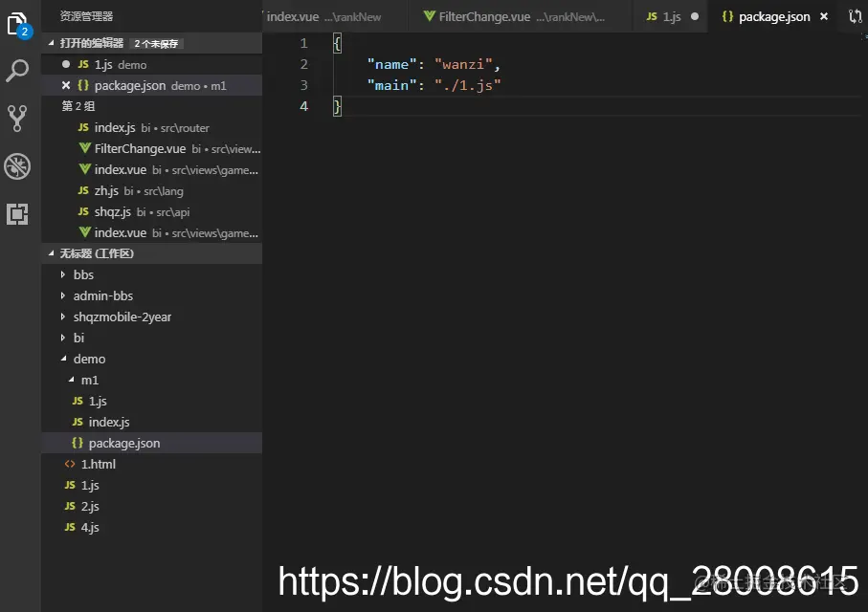Open shqz.js bi src\api entry

[x=151, y=211]
